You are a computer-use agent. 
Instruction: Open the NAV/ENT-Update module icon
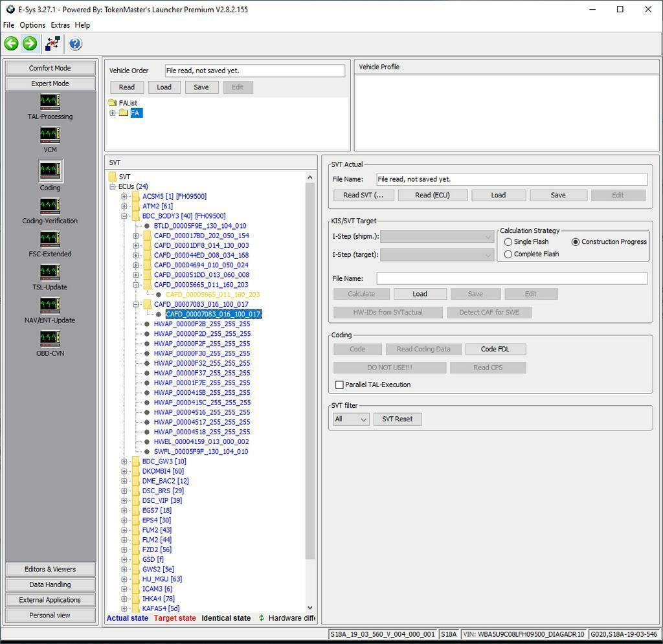tap(50, 305)
